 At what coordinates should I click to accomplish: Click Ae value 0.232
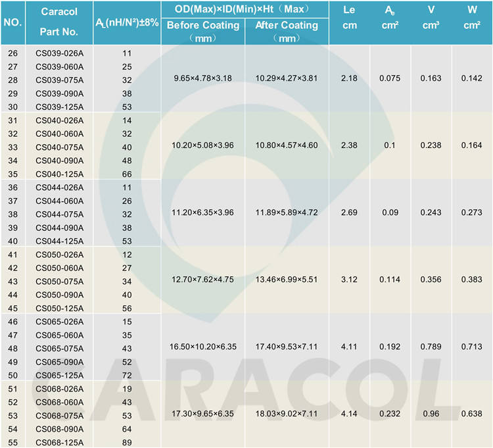390,414
